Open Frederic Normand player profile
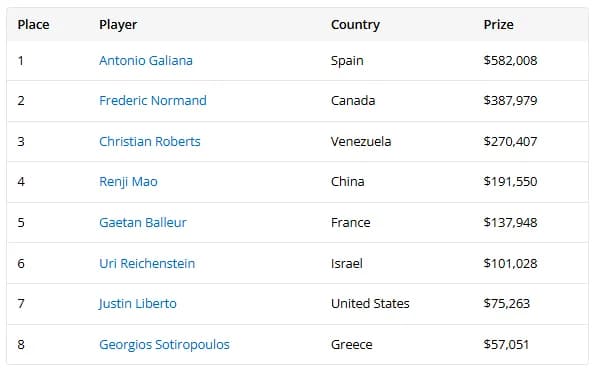This screenshot has height=373, width=595. pos(153,101)
